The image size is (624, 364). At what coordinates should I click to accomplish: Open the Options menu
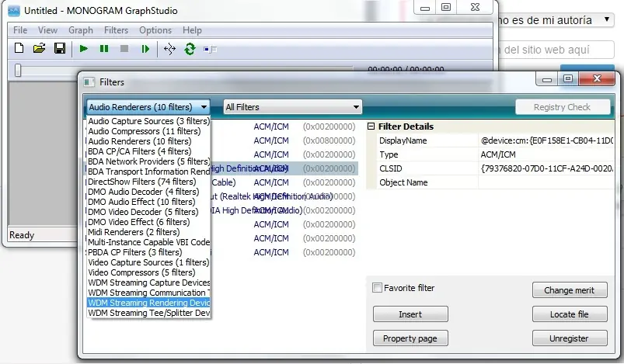tap(155, 30)
